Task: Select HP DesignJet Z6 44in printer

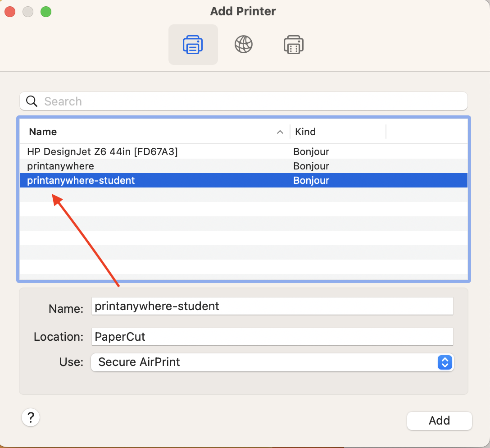Action: tap(102, 152)
